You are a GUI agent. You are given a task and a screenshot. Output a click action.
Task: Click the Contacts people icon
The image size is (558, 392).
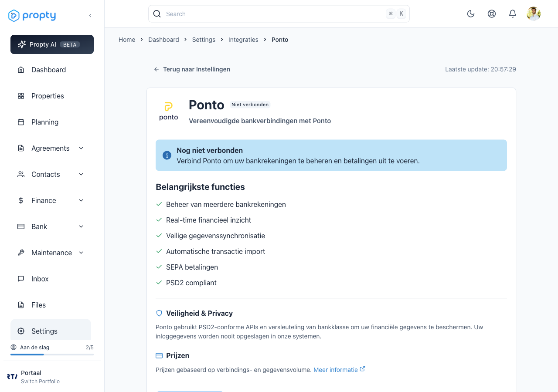click(x=21, y=174)
